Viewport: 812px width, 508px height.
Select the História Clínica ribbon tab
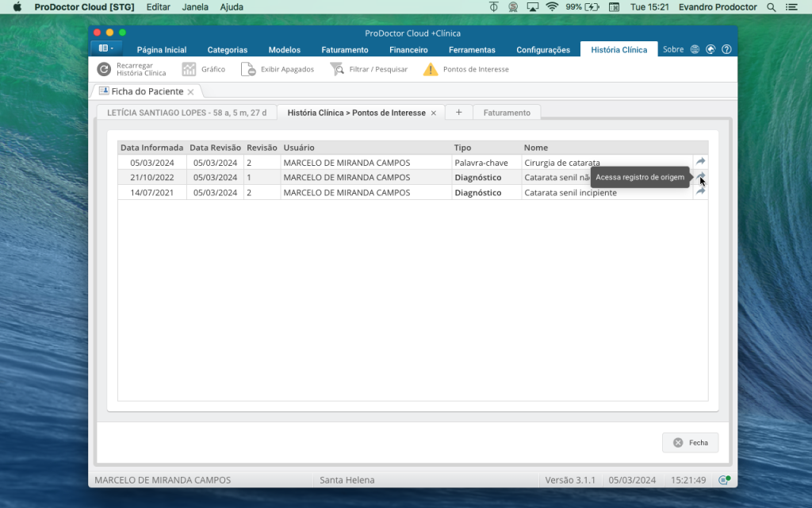pyautogui.click(x=619, y=50)
